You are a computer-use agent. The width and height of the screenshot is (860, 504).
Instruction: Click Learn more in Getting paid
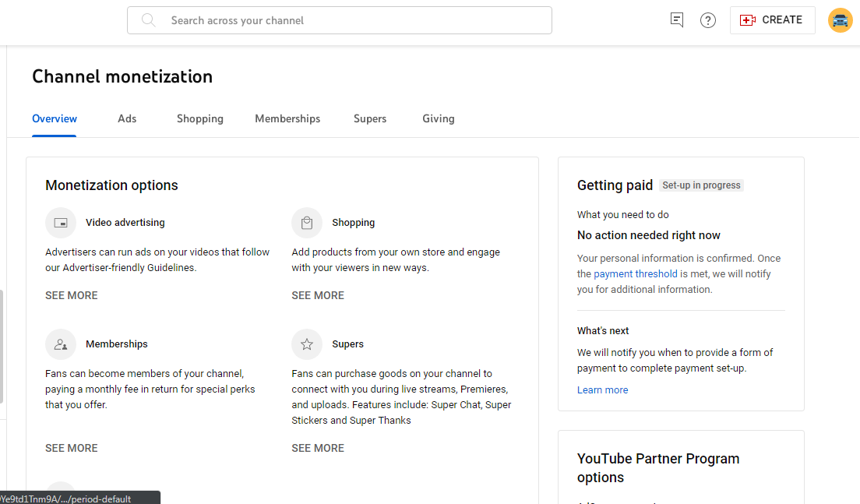coord(602,390)
